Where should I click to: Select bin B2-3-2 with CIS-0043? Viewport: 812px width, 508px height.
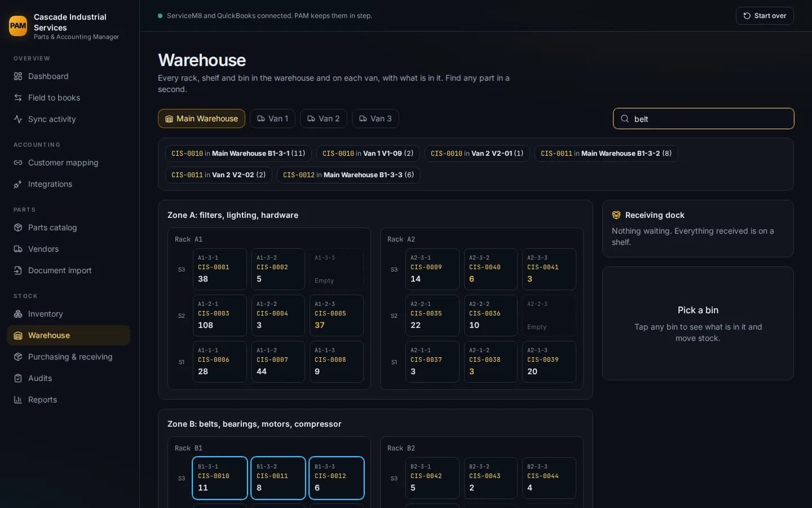(491, 478)
